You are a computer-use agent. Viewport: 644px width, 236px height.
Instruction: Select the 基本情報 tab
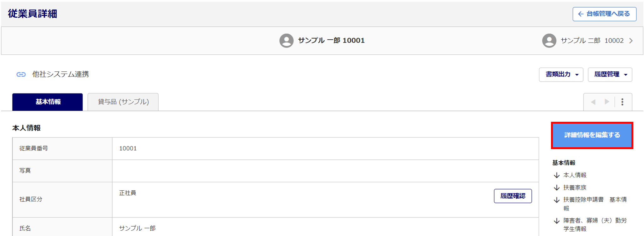tap(48, 102)
